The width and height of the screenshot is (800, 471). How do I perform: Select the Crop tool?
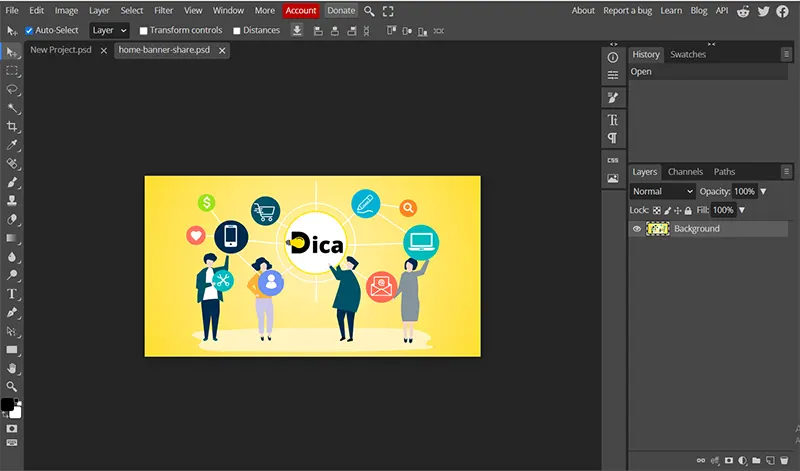(x=12, y=127)
